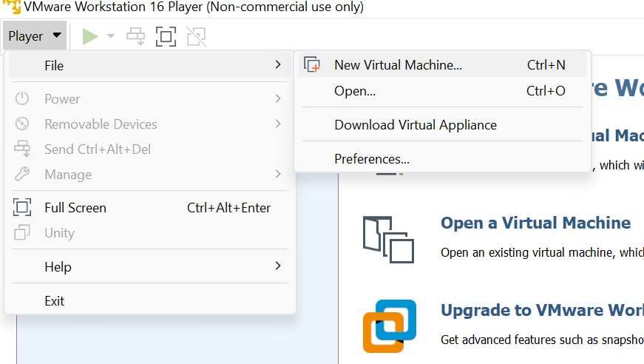Expand the File submenu chevron

click(278, 64)
